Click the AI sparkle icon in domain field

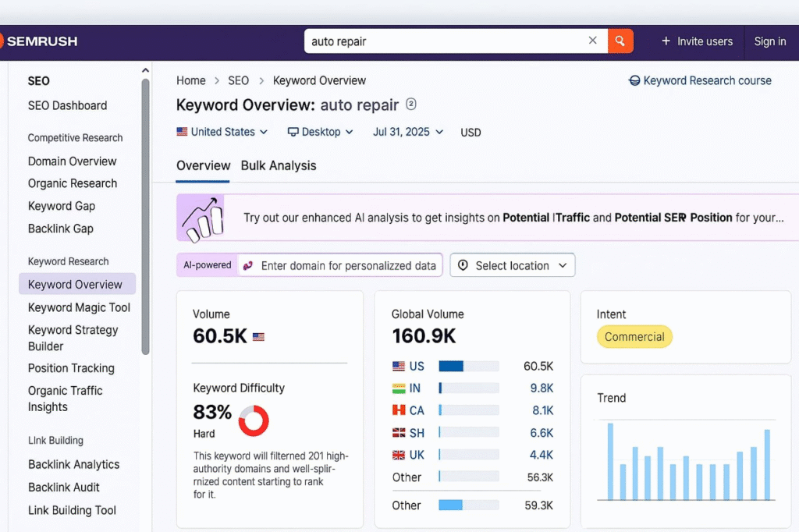[x=248, y=265]
